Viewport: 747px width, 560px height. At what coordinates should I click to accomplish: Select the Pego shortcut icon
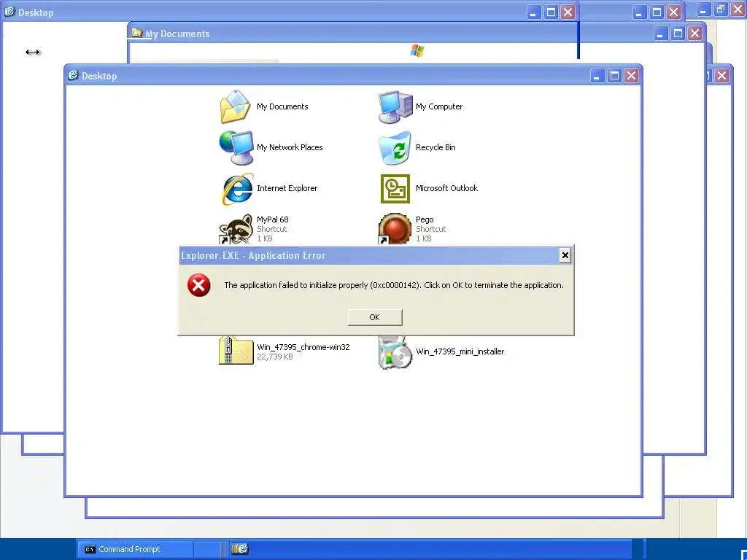point(395,229)
